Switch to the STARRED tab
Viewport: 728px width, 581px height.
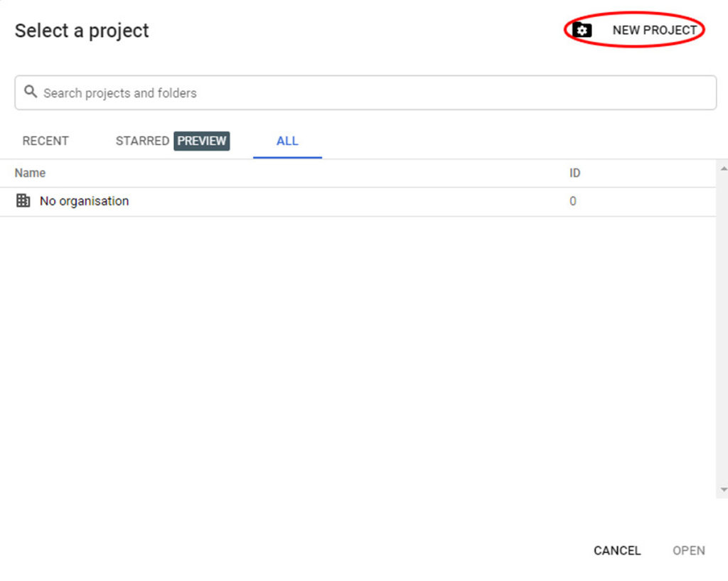pos(141,141)
